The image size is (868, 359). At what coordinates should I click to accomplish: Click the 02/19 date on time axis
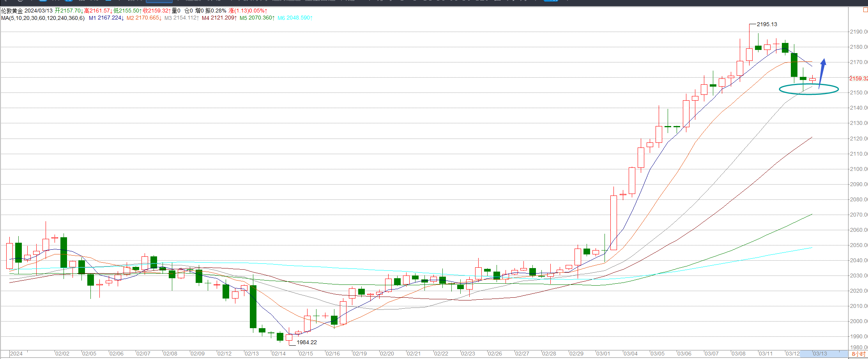359,354
